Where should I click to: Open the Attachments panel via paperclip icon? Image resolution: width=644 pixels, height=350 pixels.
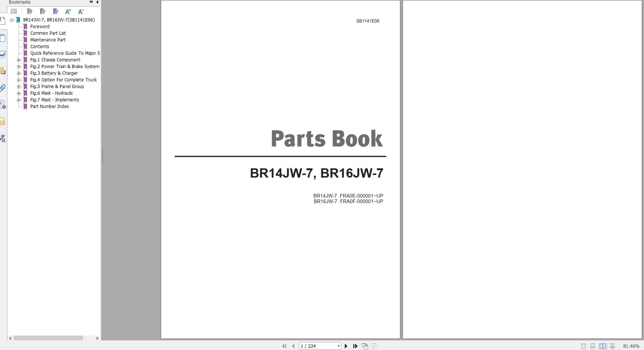click(4, 88)
